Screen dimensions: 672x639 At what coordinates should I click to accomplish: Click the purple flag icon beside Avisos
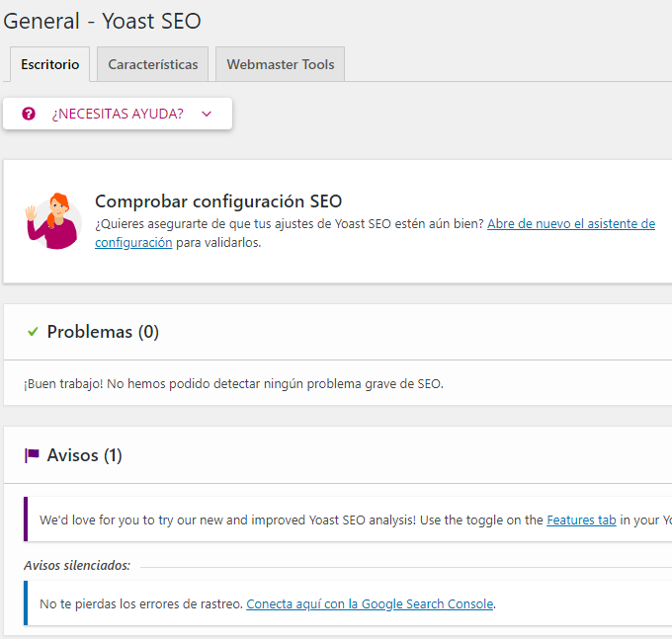click(x=32, y=455)
